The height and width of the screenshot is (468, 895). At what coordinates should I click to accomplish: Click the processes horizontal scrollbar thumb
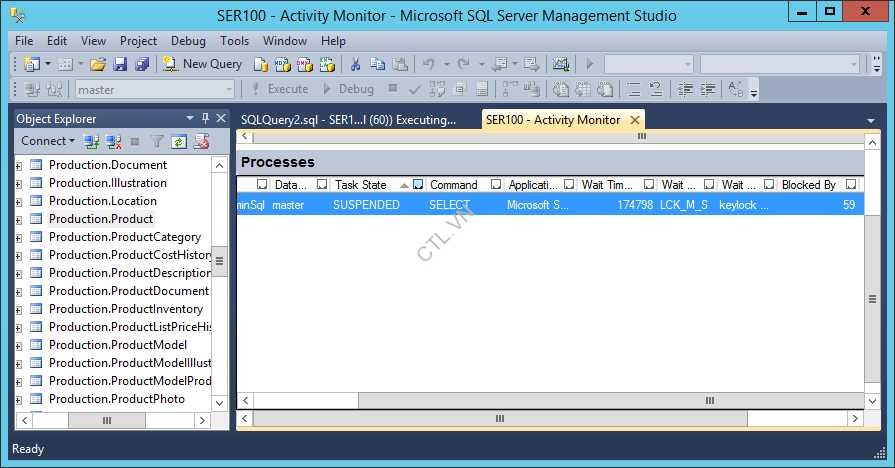click(709, 400)
